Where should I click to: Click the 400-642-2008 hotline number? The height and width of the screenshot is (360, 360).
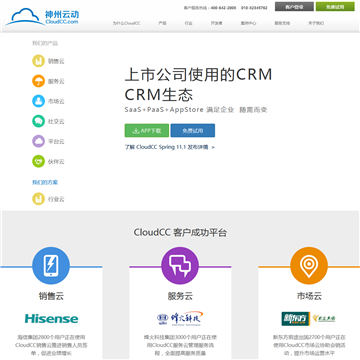coord(223,7)
